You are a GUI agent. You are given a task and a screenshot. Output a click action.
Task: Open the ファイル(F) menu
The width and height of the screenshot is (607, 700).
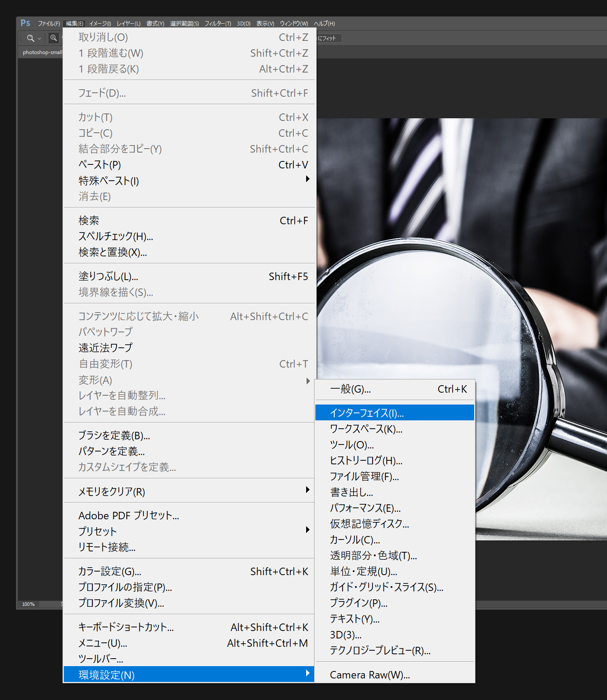tap(48, 24)
